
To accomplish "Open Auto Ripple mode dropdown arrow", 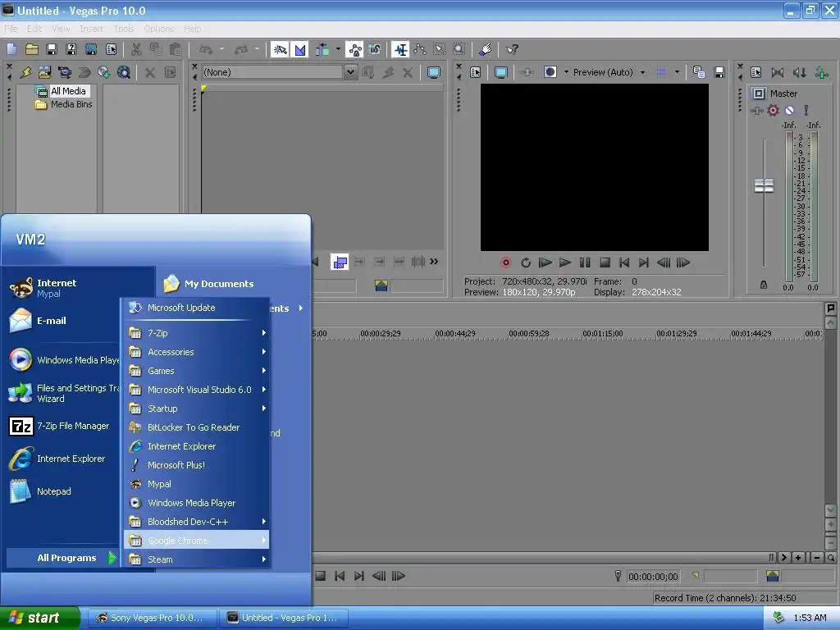I will [338, 50].
